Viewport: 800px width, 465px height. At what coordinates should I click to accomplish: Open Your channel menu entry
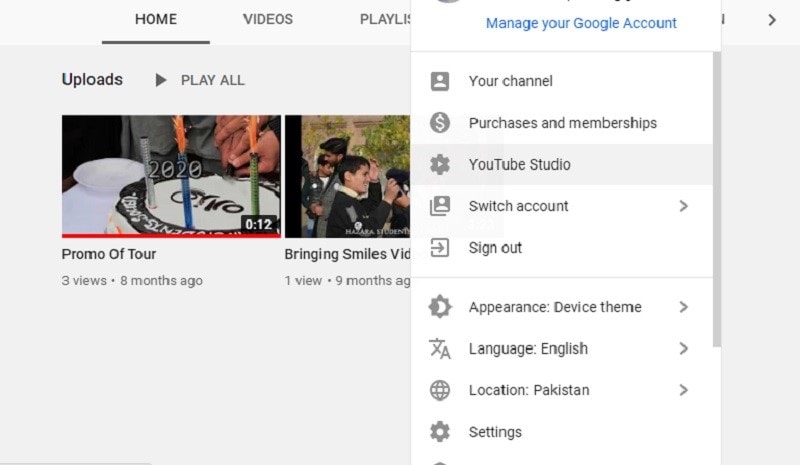point(562,81)
